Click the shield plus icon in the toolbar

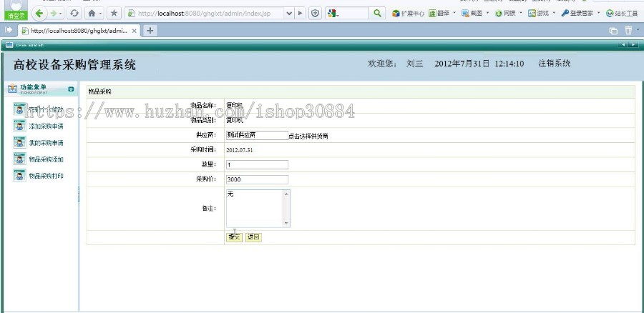point(315,14)
